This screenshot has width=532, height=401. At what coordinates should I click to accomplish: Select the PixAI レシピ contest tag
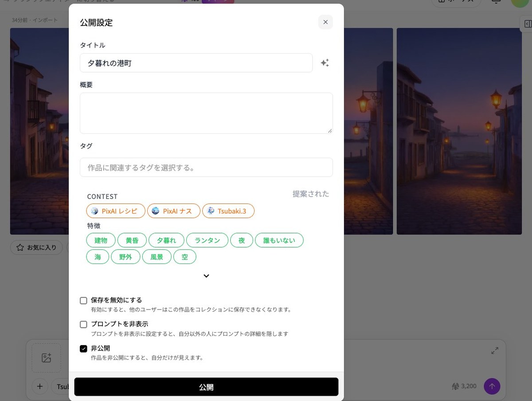116,211
